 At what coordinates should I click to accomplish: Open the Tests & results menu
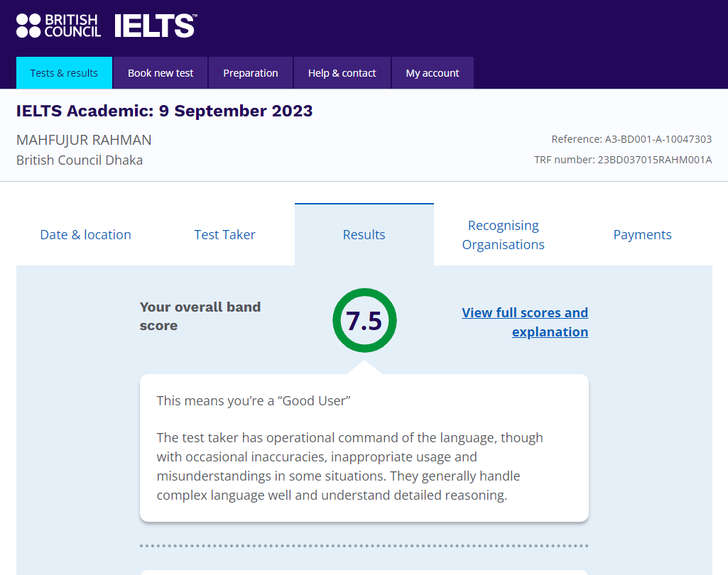[64, 73]
